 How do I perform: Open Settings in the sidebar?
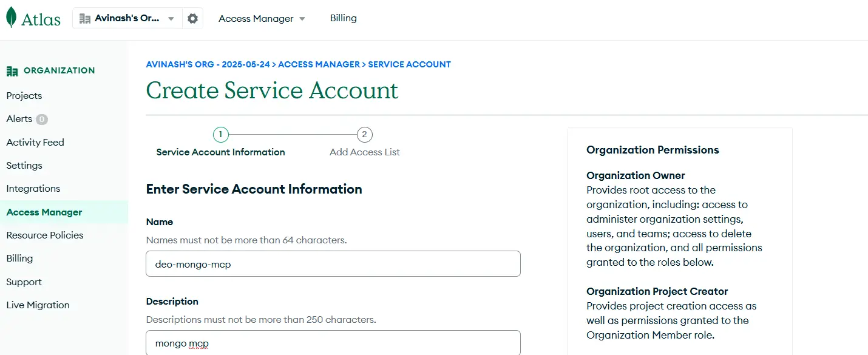tap(24, 166)
